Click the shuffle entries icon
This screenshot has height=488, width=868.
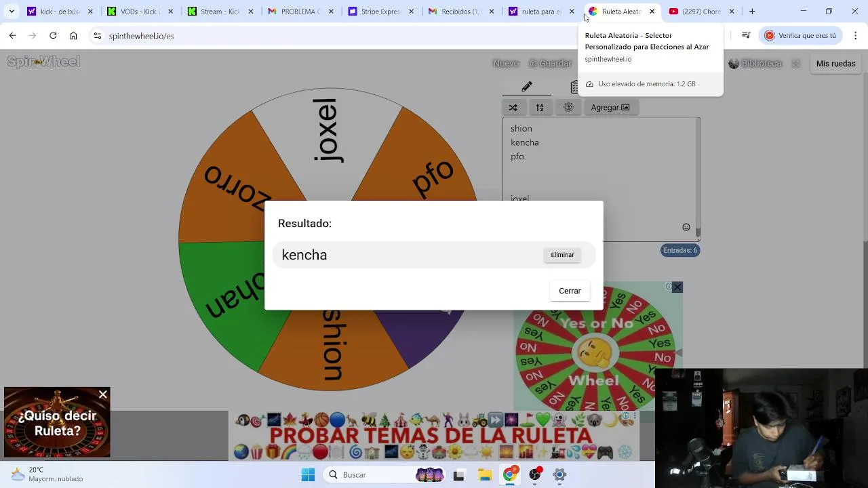point(513,107)
